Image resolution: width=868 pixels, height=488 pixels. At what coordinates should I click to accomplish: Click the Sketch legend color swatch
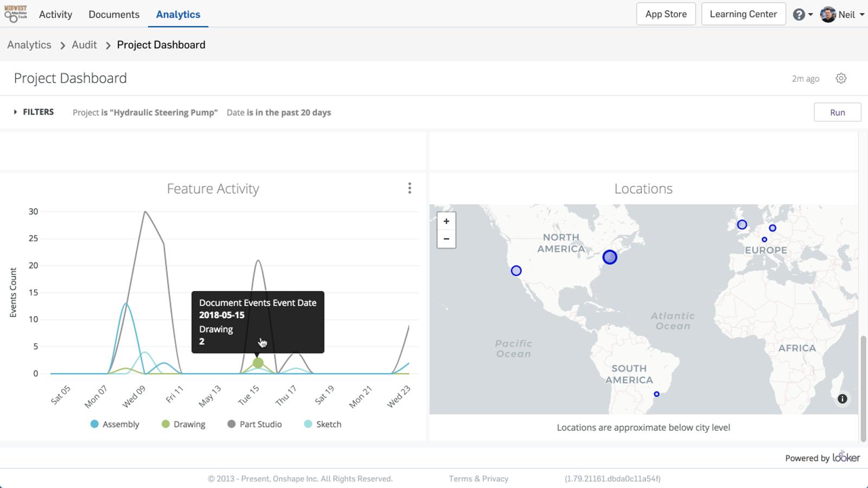tap(307, 424)
